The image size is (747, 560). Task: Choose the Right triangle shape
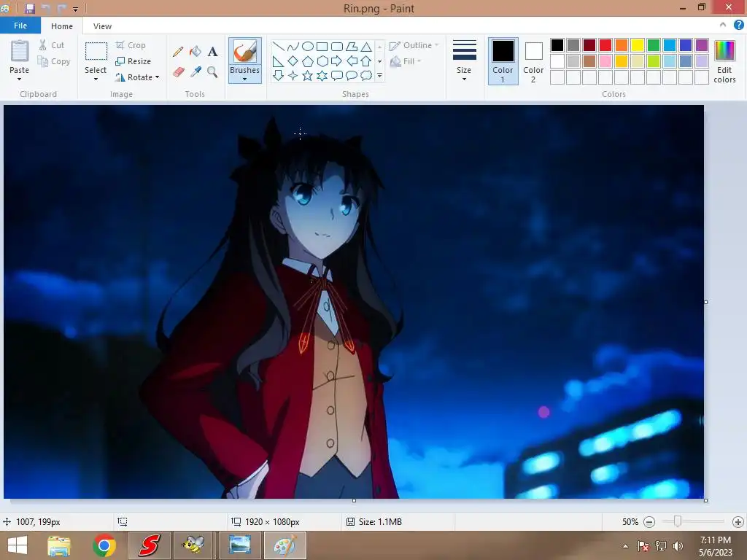(278, 61)
